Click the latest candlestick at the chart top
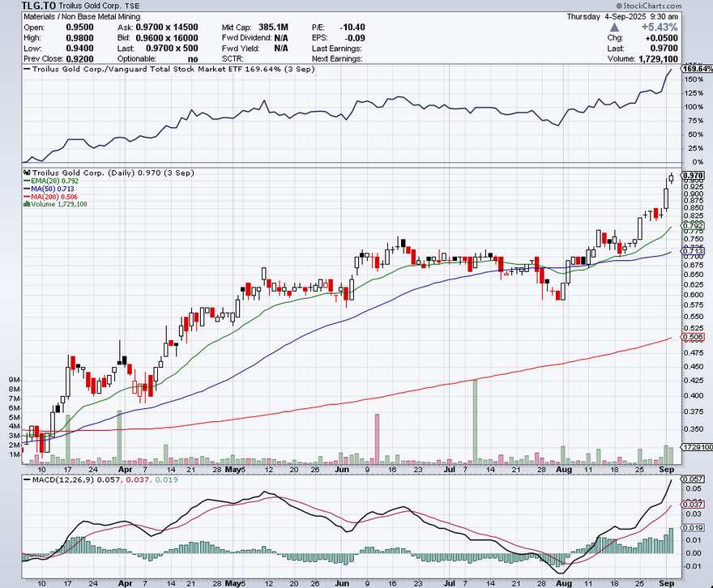Image resolution: width=713 pixels, height=588 pixels. (x=671, y=178)
